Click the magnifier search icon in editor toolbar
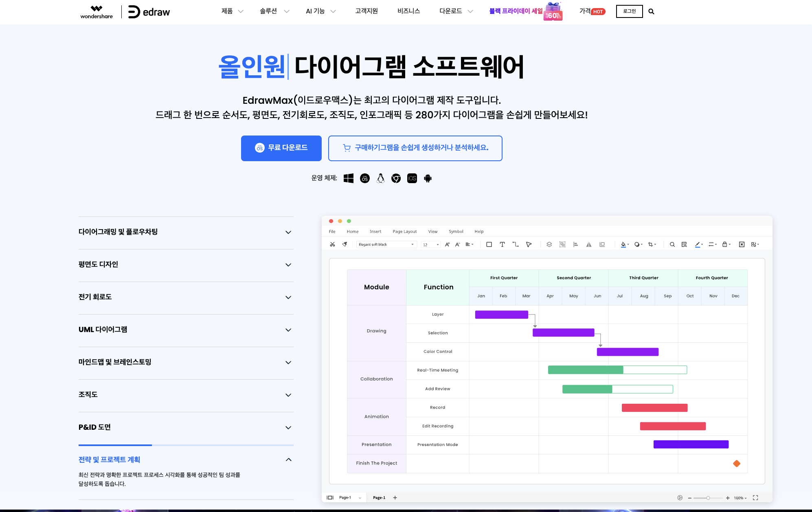Viewport: 812px width, 512px height. (672, 245)
